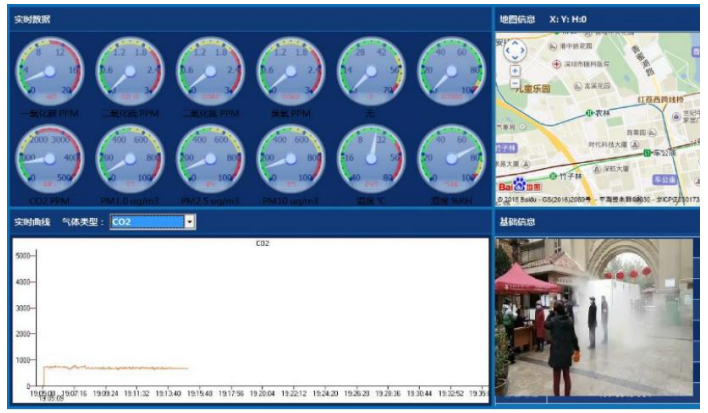Click the 基础信息 panel title

coord(517,222)
